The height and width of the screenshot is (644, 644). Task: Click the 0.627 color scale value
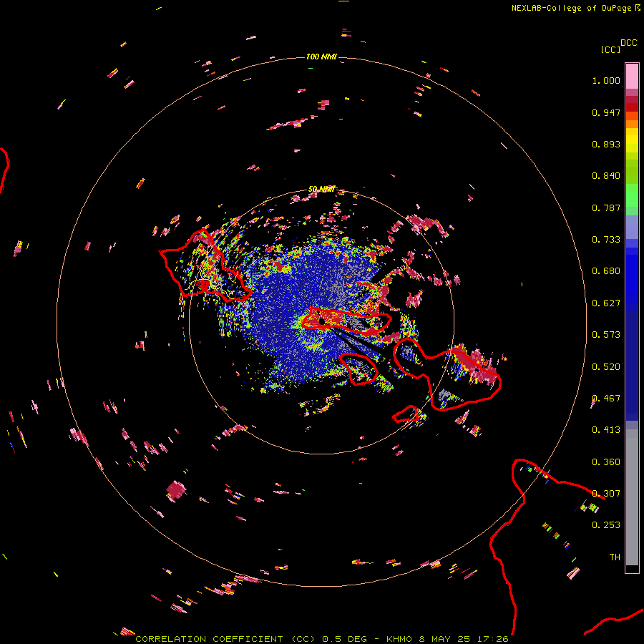(606, 303)
